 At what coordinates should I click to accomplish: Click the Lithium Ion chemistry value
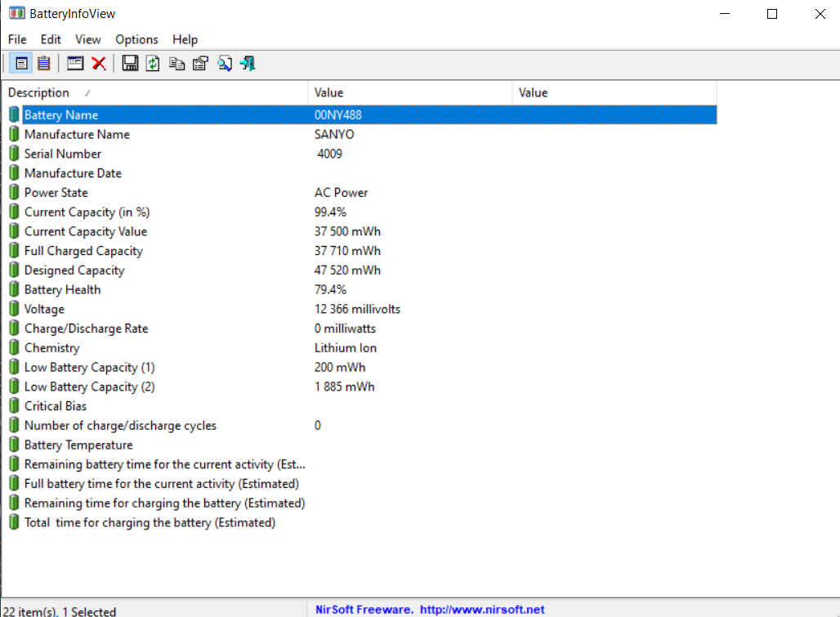pyautogui.click(x=346, y=347)
